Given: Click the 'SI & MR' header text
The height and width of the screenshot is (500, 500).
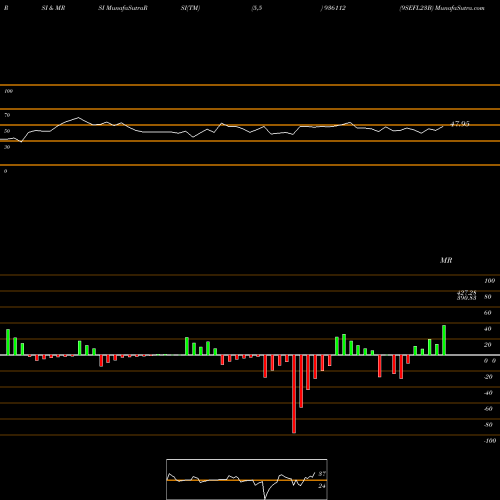Looking at the screenshot, I should [53, 8].
